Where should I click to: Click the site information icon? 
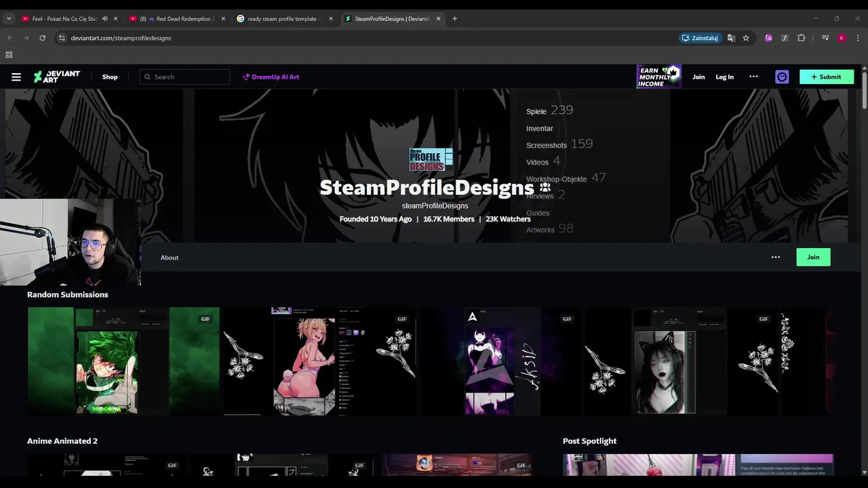click(62, 38)
